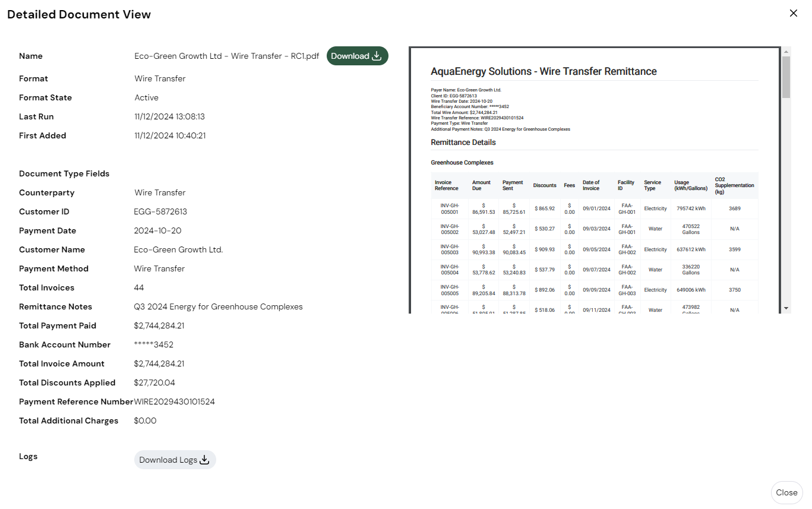
Task: Select Customer Name value Eco-Green Growth Ltd.
Action: point(178,249)
